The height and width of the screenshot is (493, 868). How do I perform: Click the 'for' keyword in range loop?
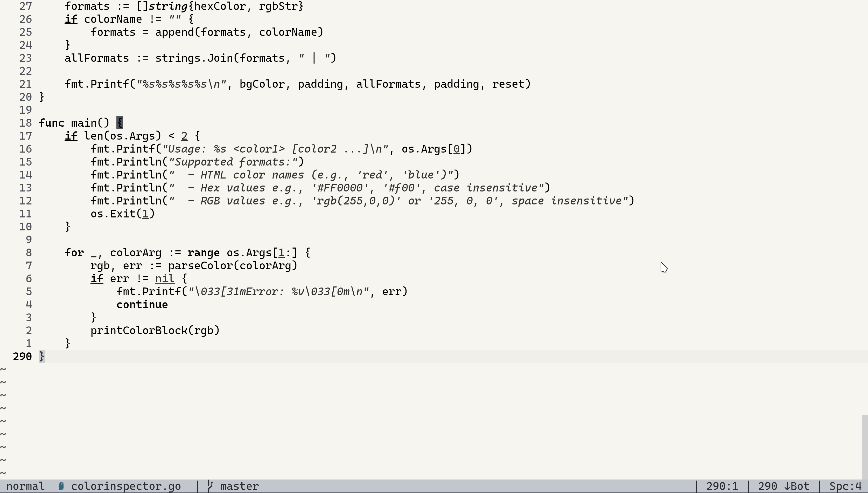74,252
